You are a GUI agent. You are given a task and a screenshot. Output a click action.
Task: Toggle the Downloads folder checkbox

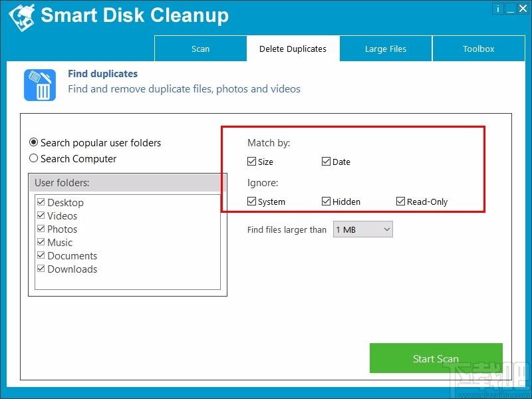(41, 269)
